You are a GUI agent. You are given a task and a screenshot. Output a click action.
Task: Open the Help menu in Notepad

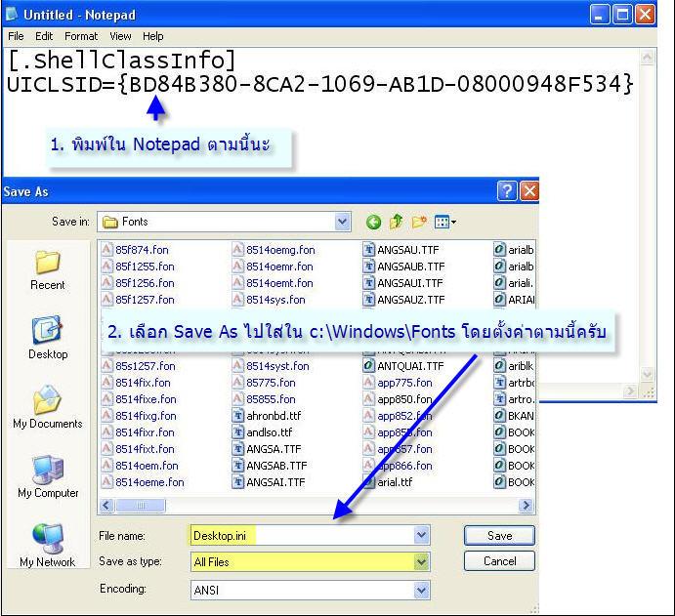pos(152,36)
